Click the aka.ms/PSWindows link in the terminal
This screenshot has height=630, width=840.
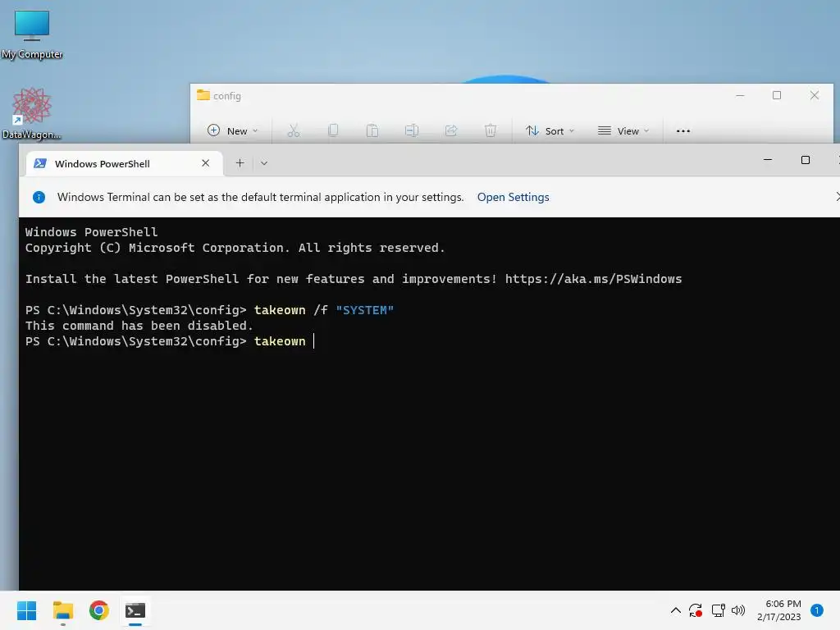(594, 279)
